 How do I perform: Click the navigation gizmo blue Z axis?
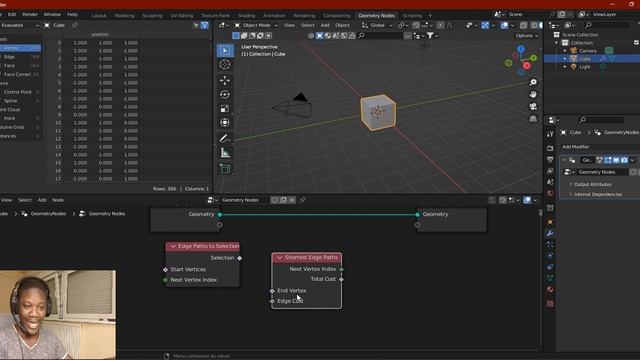click(x=521, y=49)
